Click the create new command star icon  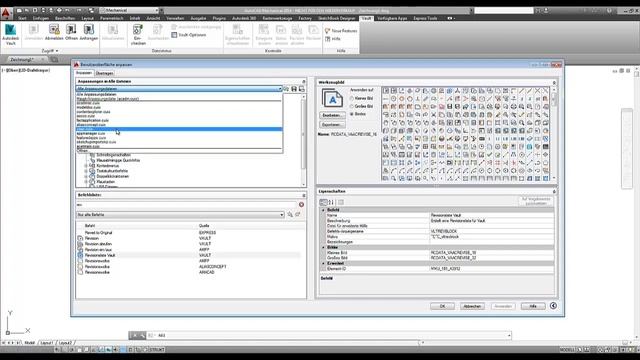298,214
